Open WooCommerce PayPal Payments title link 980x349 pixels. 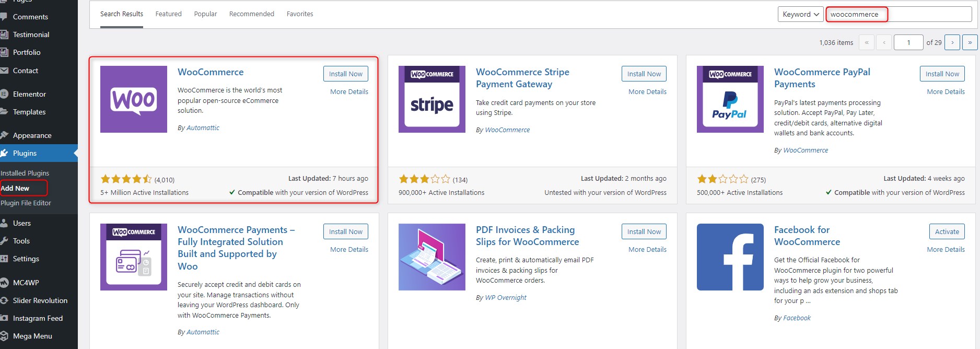click(x=822, y=78)
